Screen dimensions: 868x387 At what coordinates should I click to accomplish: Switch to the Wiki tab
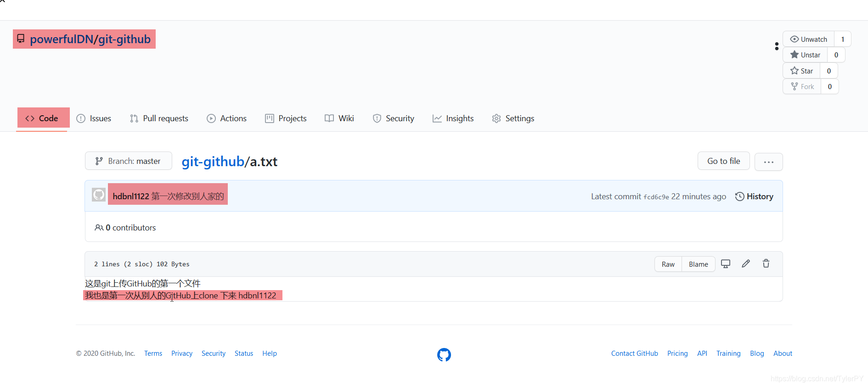(339, 118)
